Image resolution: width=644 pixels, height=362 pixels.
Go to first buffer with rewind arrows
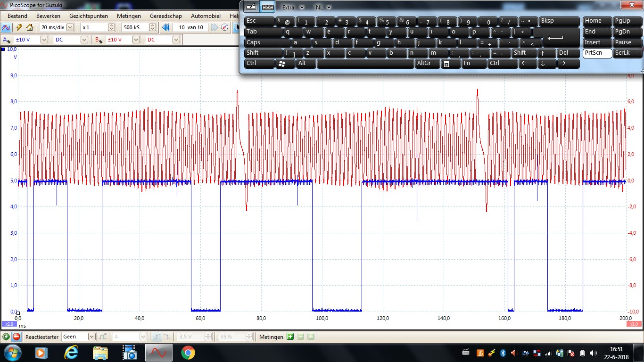[x=166, y=27]
